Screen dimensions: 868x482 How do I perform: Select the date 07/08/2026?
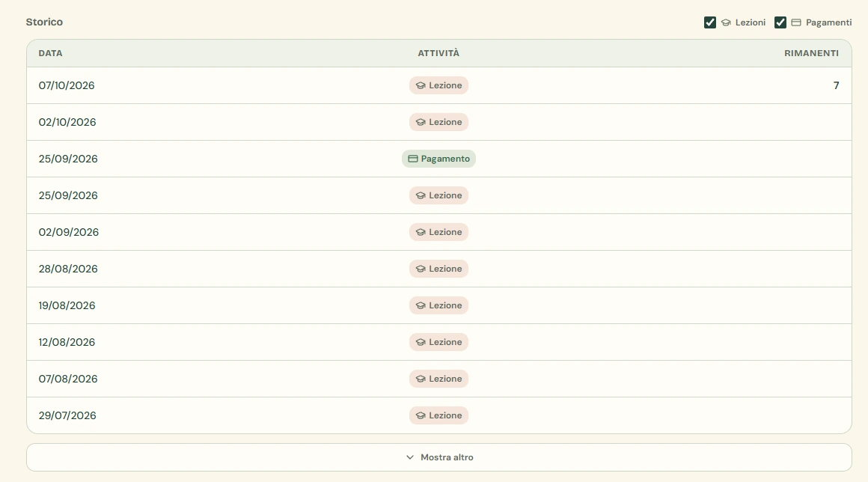[x=68, y=379]
